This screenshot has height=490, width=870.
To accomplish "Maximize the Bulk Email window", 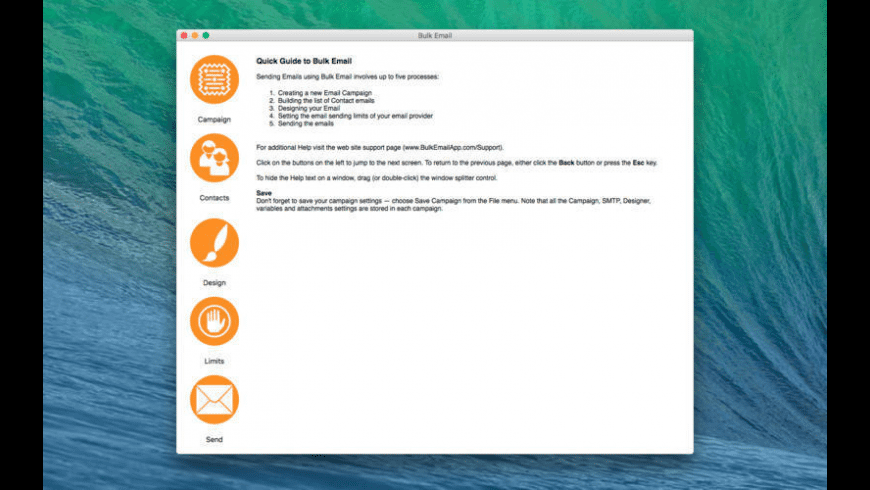I will tap(206, 36).
